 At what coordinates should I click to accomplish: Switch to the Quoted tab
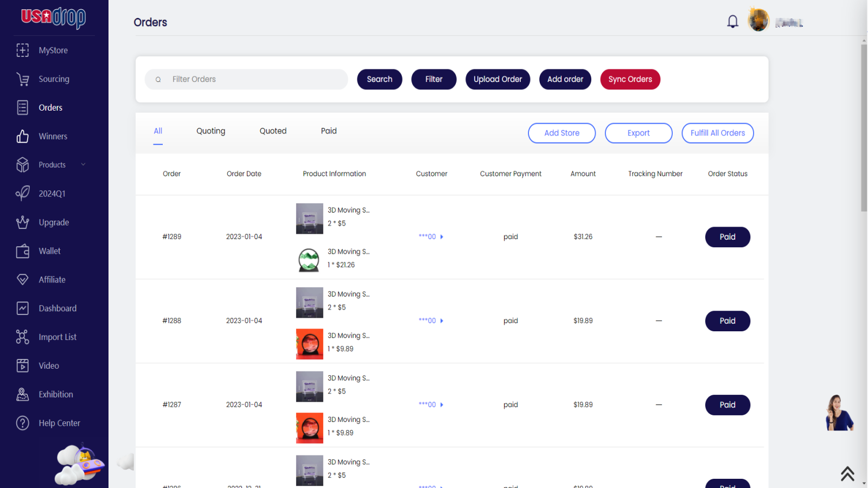(273, 131)
